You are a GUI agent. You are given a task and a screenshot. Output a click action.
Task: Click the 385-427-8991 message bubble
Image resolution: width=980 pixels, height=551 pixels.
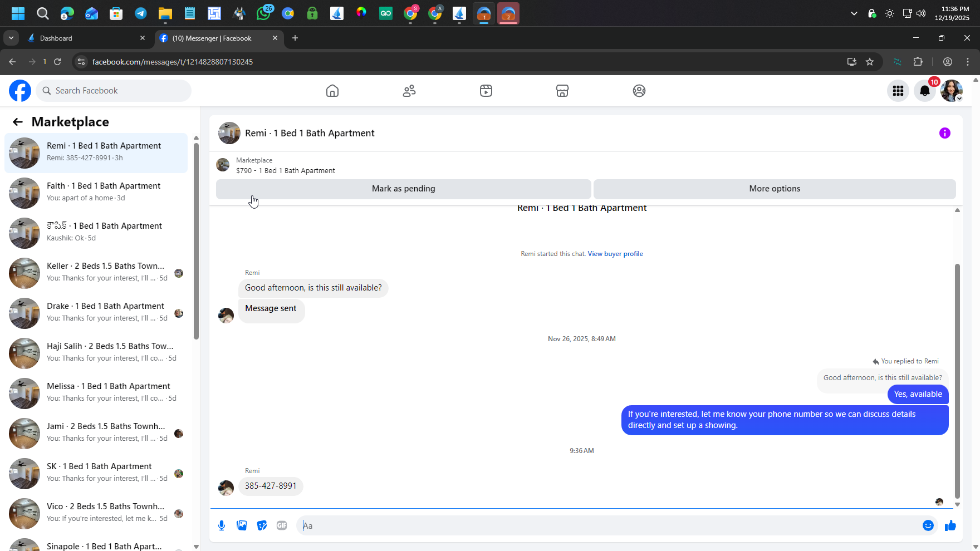271,486
